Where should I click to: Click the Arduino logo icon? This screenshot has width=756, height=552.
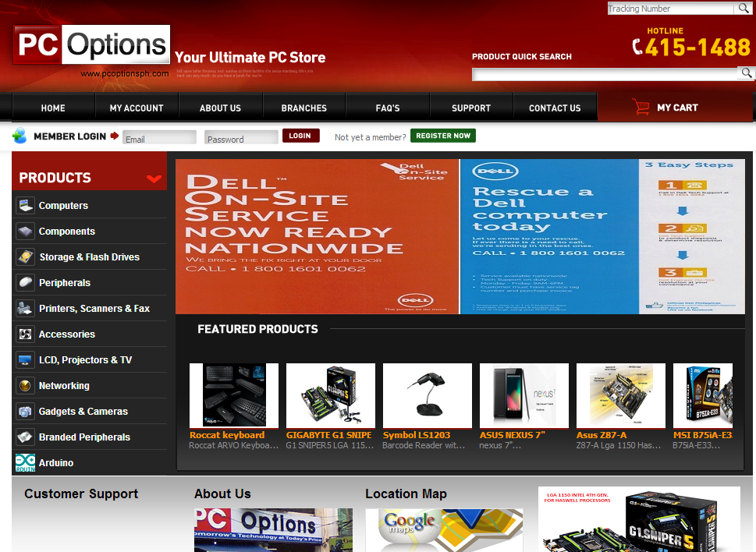coord(25,462)
